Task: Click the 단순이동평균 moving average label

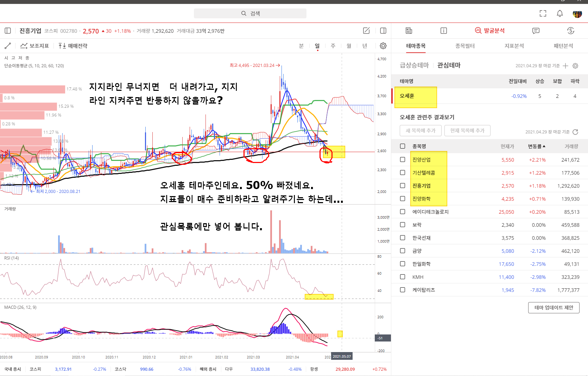Action: [34, 66]
